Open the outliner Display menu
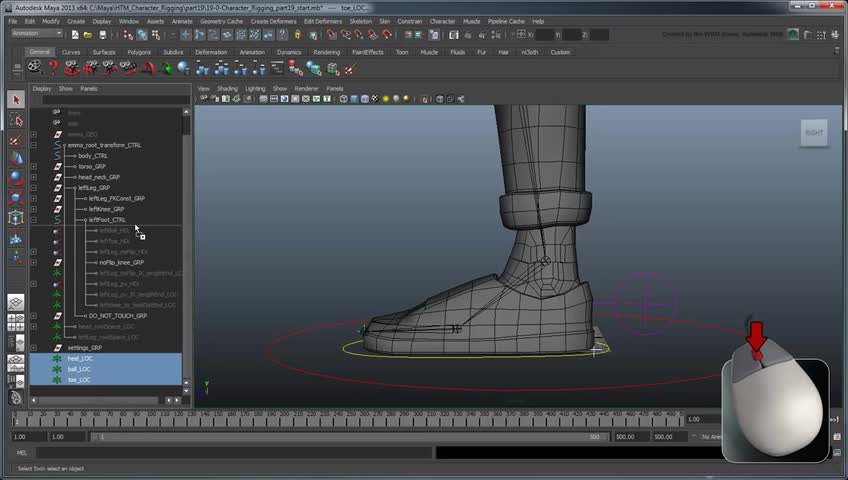The image size is (848, 480). coord(41,88)
